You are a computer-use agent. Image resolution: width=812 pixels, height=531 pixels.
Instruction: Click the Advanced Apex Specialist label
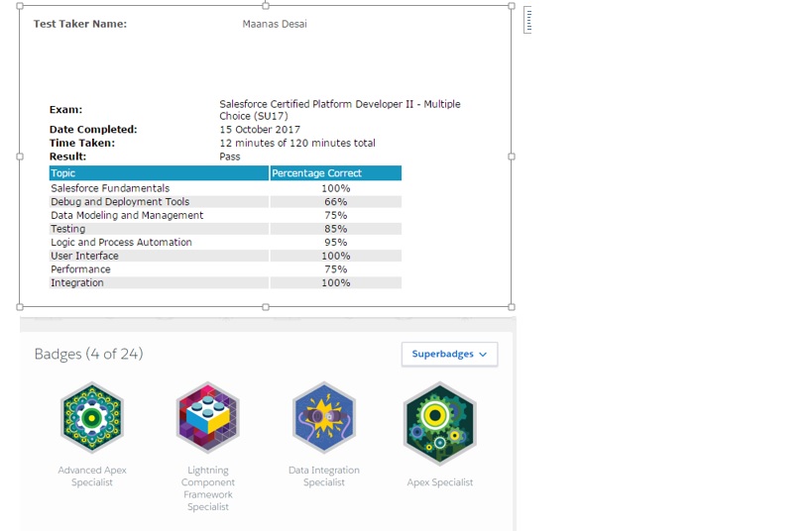[x=92, y=477]
